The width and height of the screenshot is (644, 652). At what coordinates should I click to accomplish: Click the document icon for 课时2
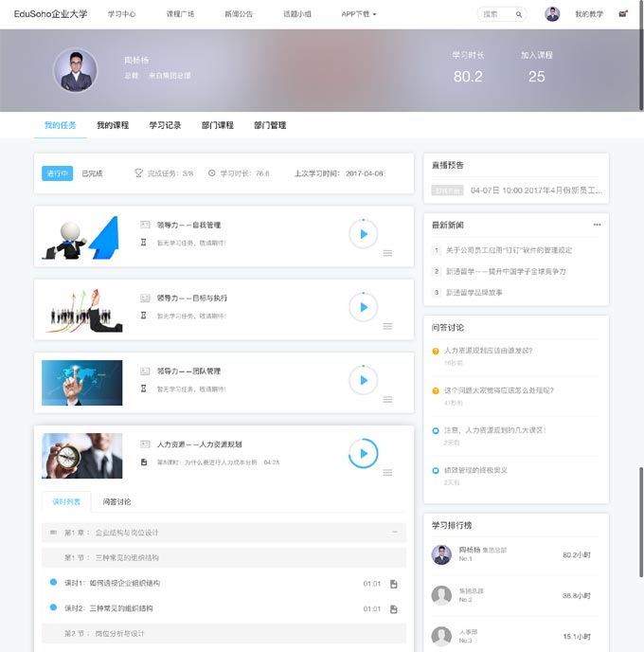(394, 608)
